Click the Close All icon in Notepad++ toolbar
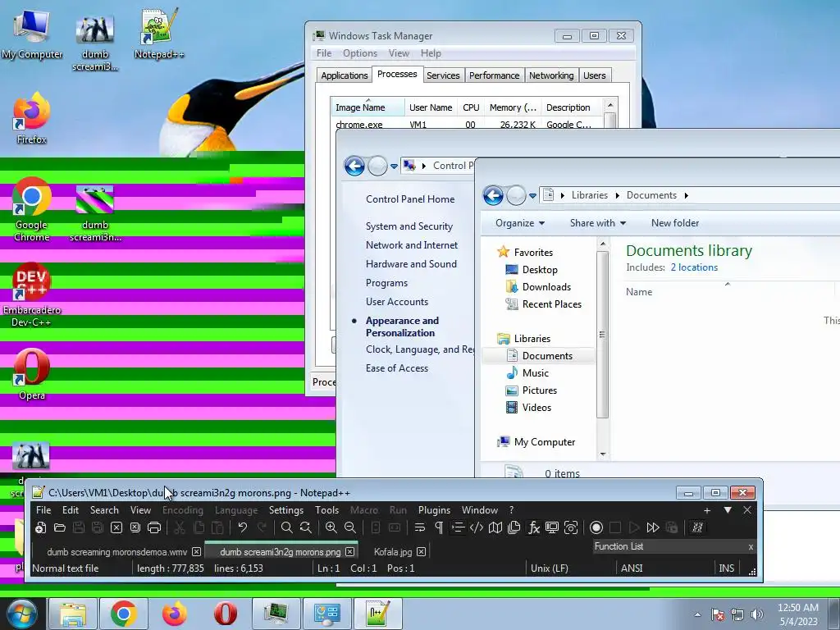Image resolution: width=840 pixels, height=630 pixels. click(x=135, y=527)
